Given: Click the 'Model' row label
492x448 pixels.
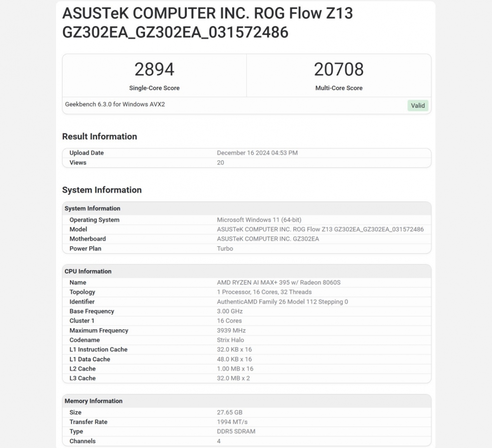Looking at the screenshot, I should [78, 229].
